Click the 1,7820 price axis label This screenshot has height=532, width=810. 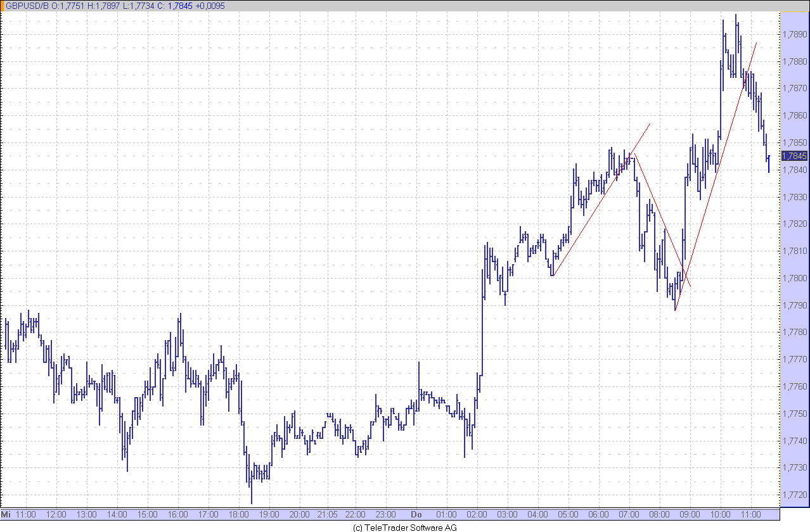795,224
